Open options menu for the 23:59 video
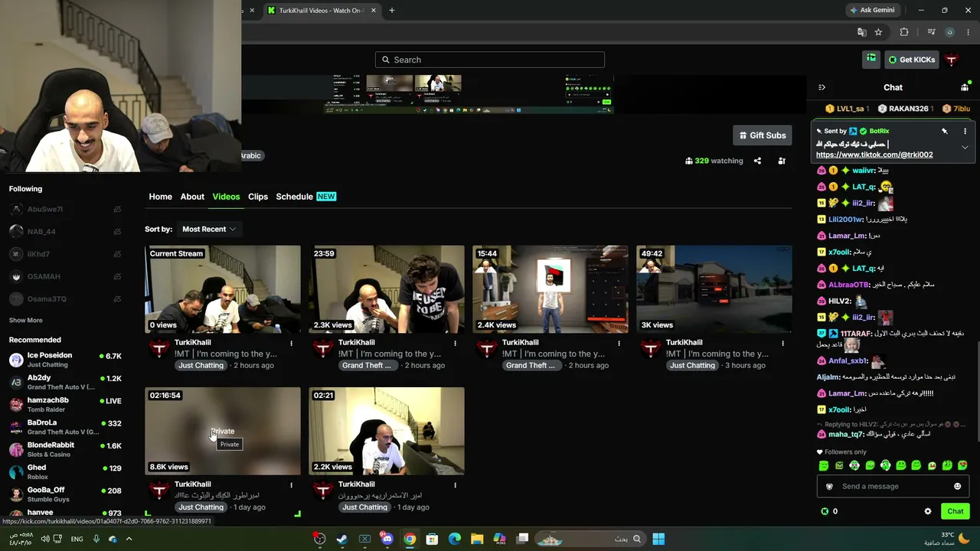 [x=455, y=343]
